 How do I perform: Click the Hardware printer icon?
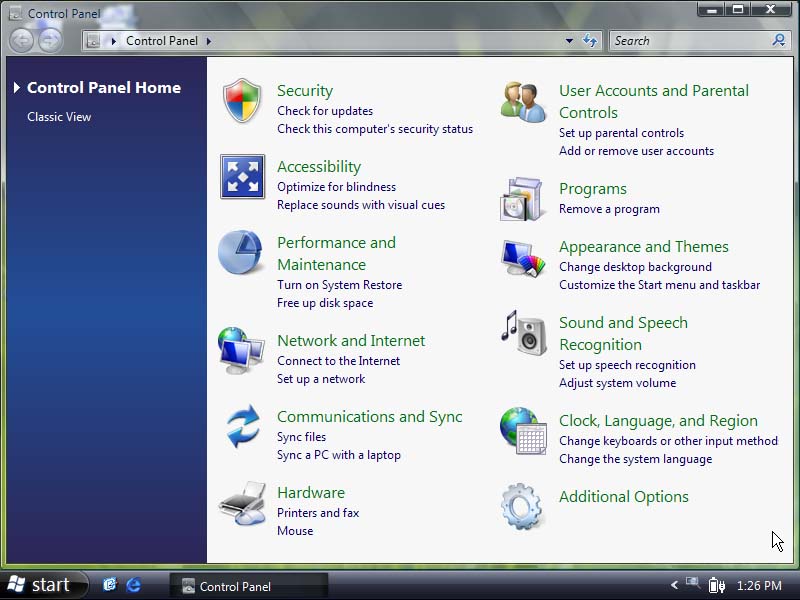242,503
